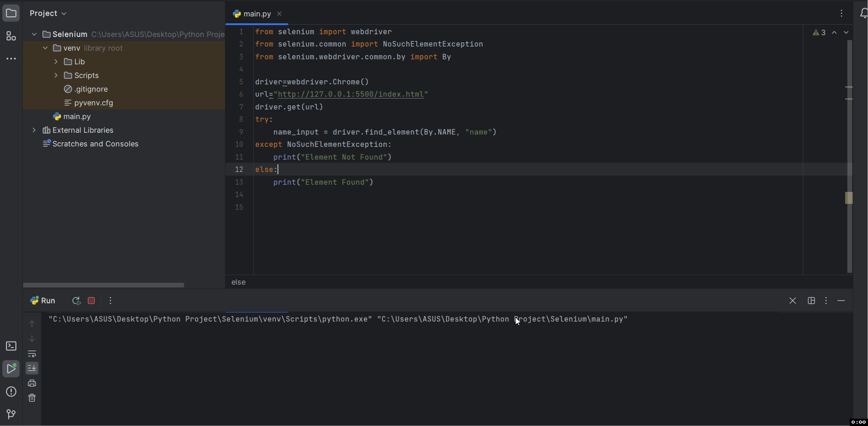This screenshot has height=426, width=868.
Task: Open the Version Control (Git) tool window
Action: pyautogui.click(x=11, y=414)
